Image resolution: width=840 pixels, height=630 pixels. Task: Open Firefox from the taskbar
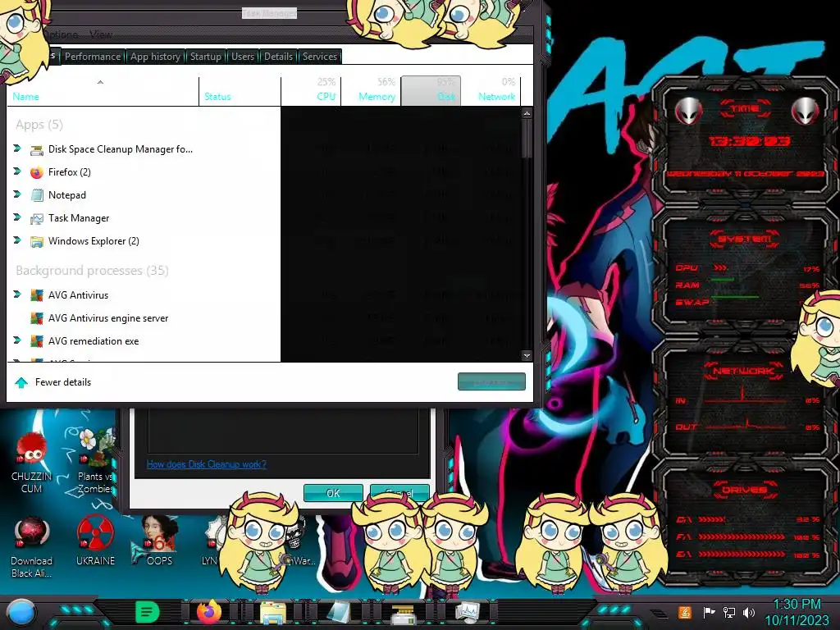(209, 612)
